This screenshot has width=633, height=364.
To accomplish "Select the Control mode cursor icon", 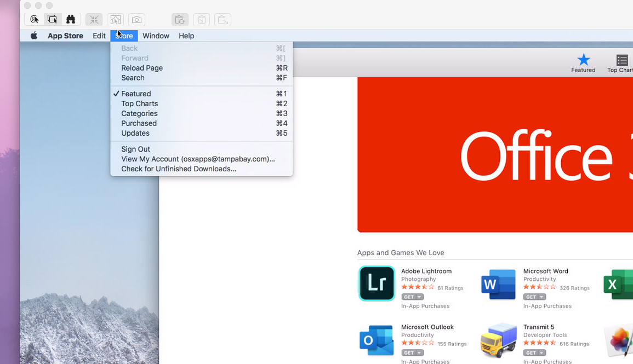I will [35, 19].
